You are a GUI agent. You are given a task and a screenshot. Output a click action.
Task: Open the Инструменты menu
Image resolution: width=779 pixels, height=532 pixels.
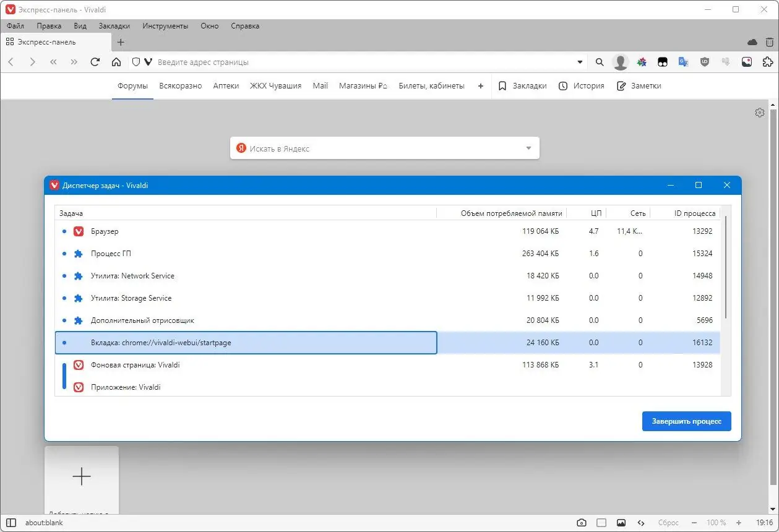click(x=165, y=26)
